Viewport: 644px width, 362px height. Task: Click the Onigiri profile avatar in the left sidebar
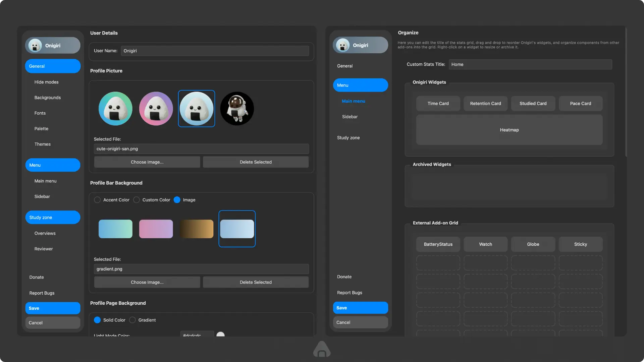pos(35,46)
